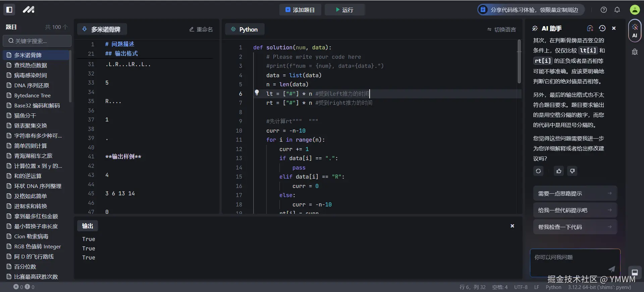Click the 空格: 4 indentation status
The height and width of the screenshot is (292, 644).
500,287
